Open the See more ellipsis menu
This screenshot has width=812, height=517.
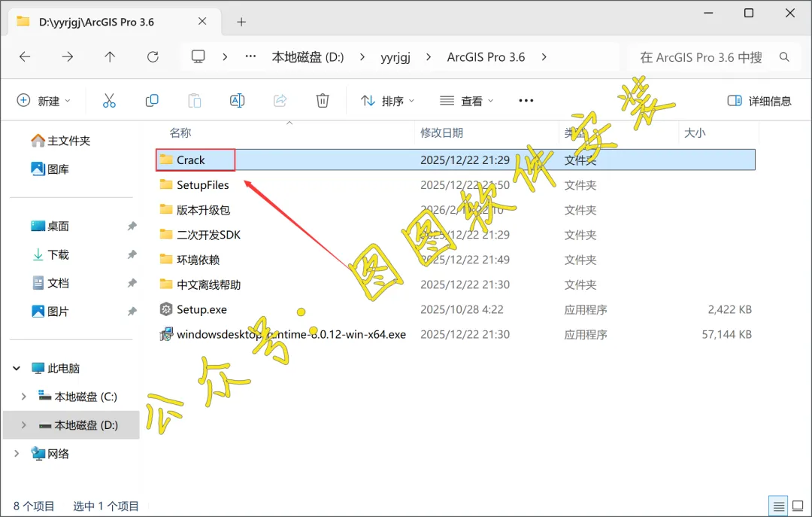[x=526, y=101]
